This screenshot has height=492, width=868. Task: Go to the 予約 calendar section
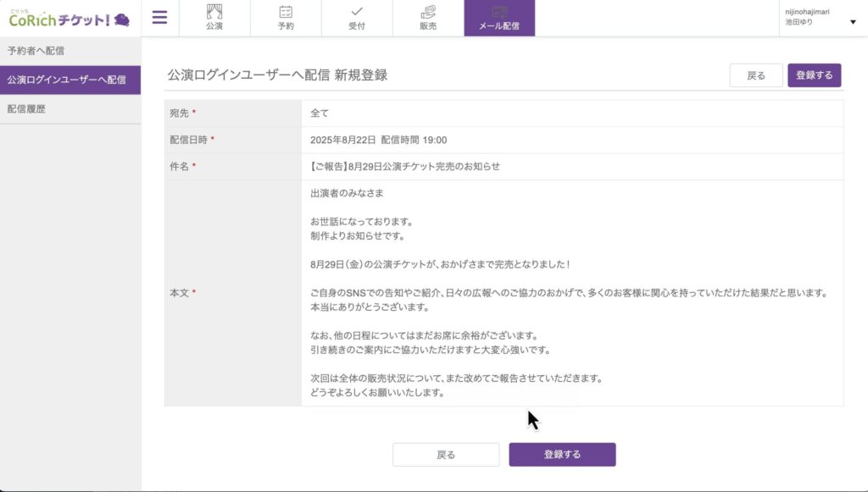click(x=286, y=18)
